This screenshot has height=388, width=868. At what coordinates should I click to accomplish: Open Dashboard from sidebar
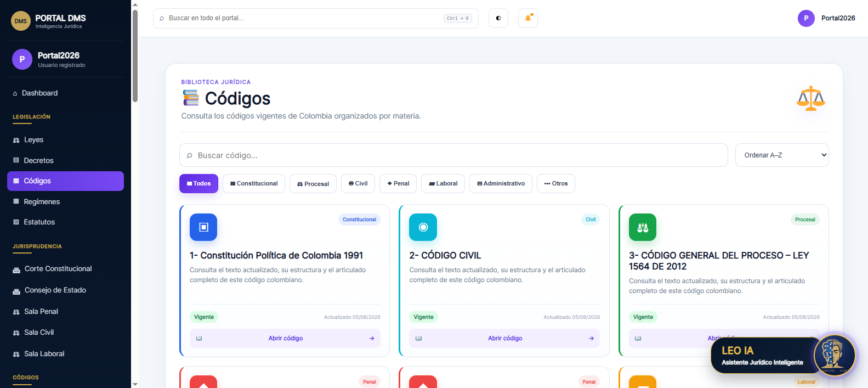[x=65, y=93]
